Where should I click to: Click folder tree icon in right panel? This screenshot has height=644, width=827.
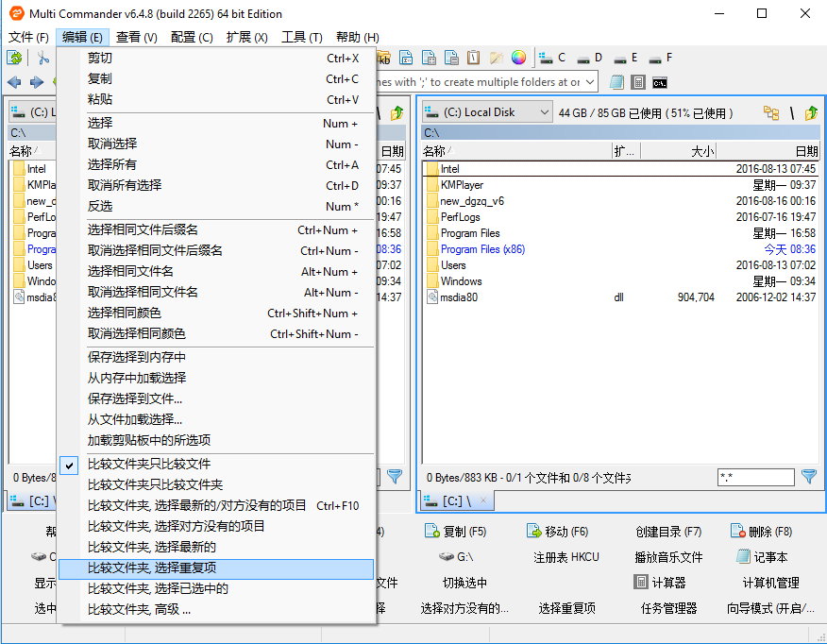(771, 112)
